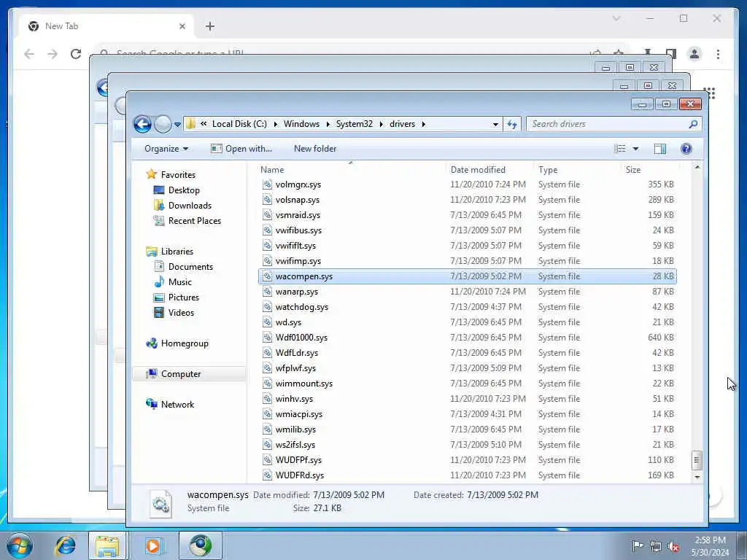Open the Videos library
This screenshot has height=560, width=747.
181,312
